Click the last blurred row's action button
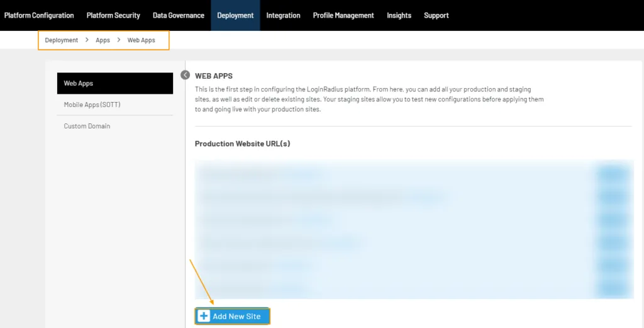The height and width of the screenshot is (328, 644). point(613,288)
